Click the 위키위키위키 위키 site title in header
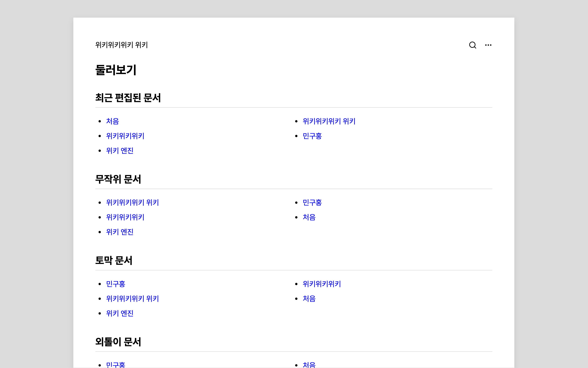The height and width of the screenshot is (368, 588). 121,45
